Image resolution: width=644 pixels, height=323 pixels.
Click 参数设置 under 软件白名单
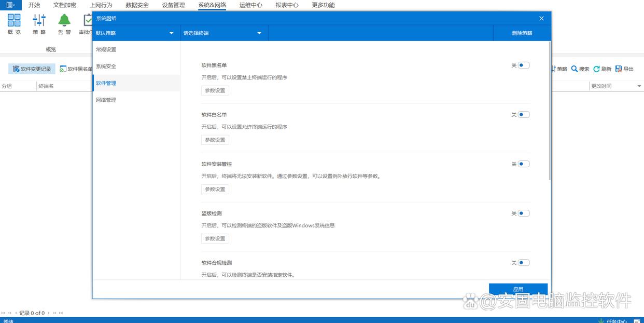(x=215, y=140)
